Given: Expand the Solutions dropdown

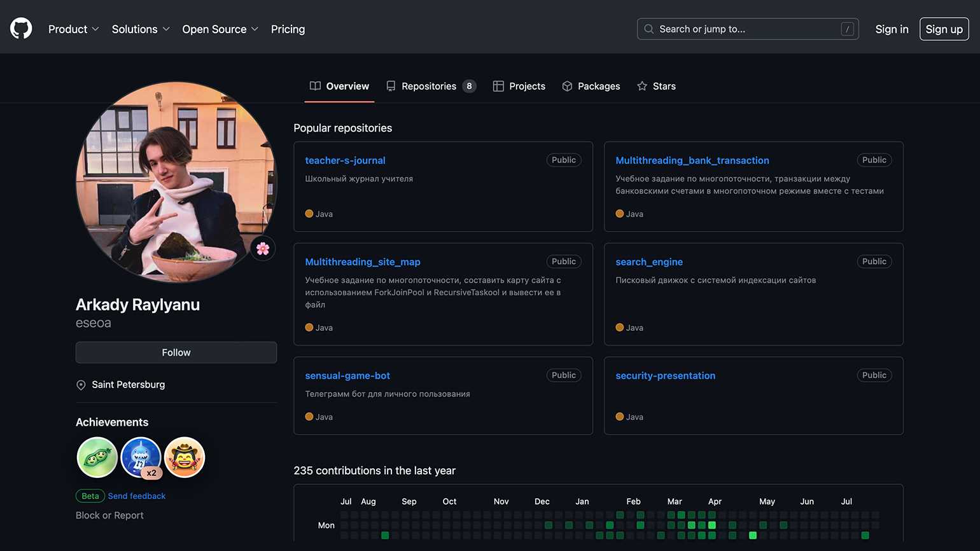Looking at the screenshot, I should click(x=141, y=29).
